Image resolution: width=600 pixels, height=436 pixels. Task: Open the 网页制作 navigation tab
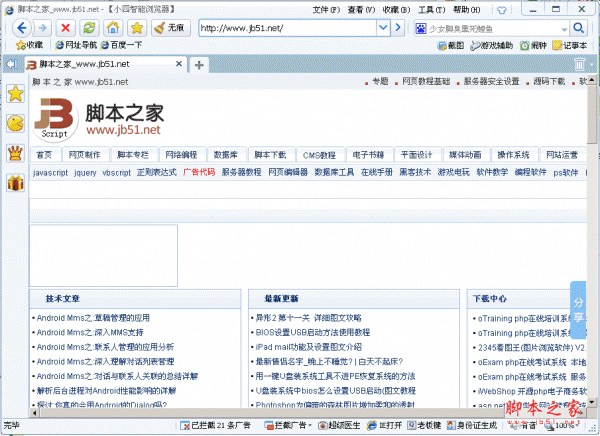tap(85, 155)
